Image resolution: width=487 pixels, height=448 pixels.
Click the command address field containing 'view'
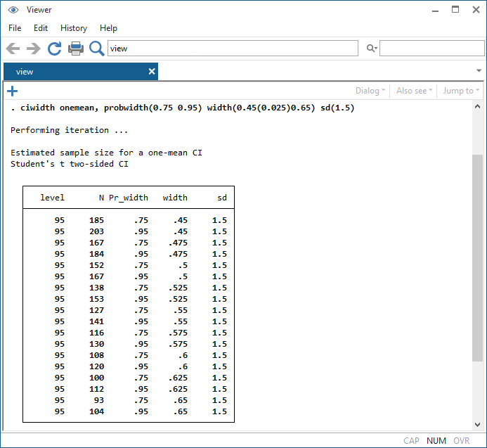[233, 49]
